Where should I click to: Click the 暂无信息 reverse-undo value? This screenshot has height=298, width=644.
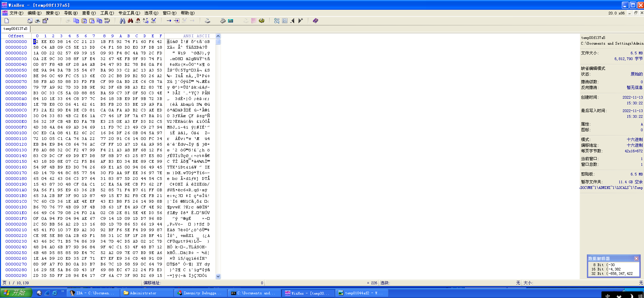click(635, 88)
